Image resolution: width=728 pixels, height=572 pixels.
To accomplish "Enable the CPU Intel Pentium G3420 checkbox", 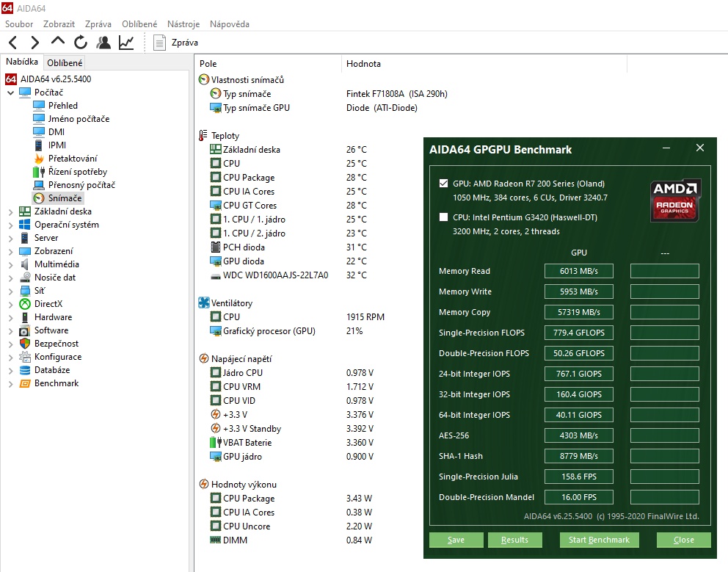I will tap(443, 217).
